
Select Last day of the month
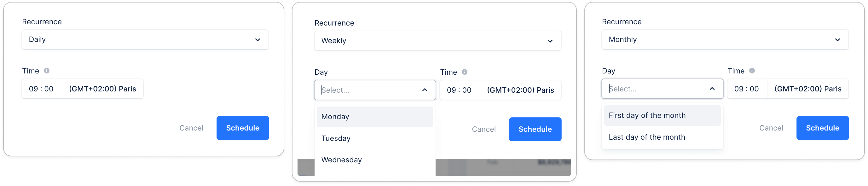click(663, 137)
